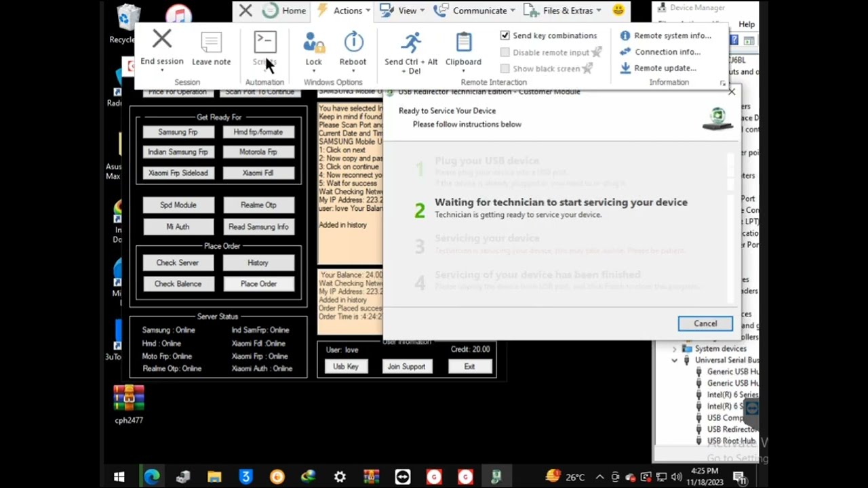Open the Information group dialog launcher

pos(722,83)
